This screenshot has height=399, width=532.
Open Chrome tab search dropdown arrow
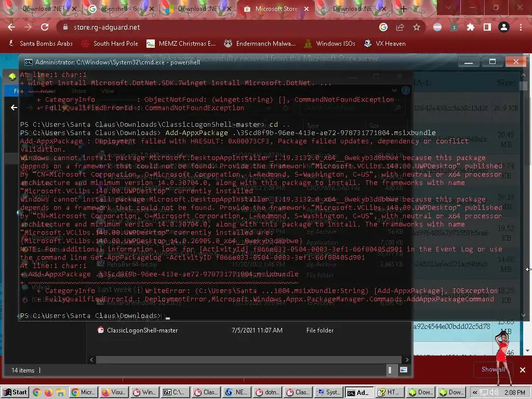[448, 7]
